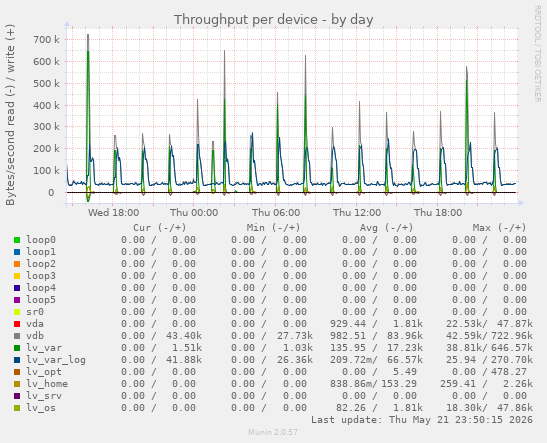Image resolution: width=547 pixels, height=443 pixels.
Task: Click the 'lv_srv' device name in legend
Action: (44, 396)
